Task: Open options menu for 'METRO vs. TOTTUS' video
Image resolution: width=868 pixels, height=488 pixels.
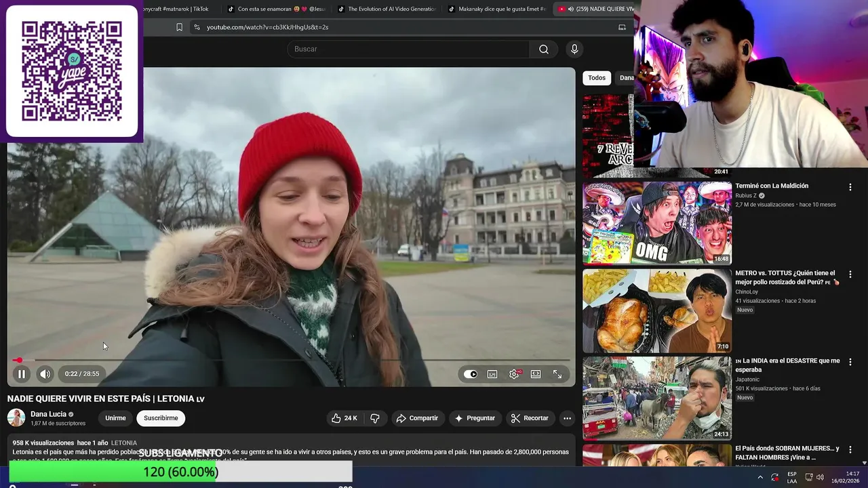Action: pos(850,274)
